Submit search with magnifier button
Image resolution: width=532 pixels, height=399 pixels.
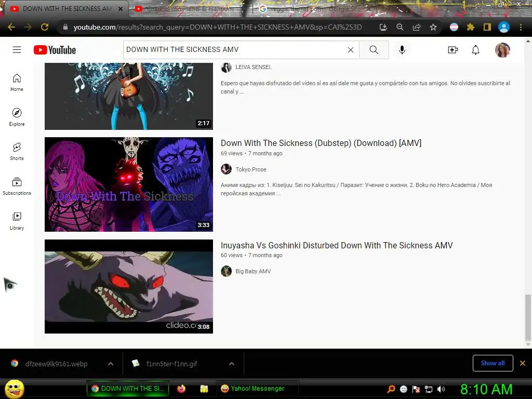coord(374,50)
